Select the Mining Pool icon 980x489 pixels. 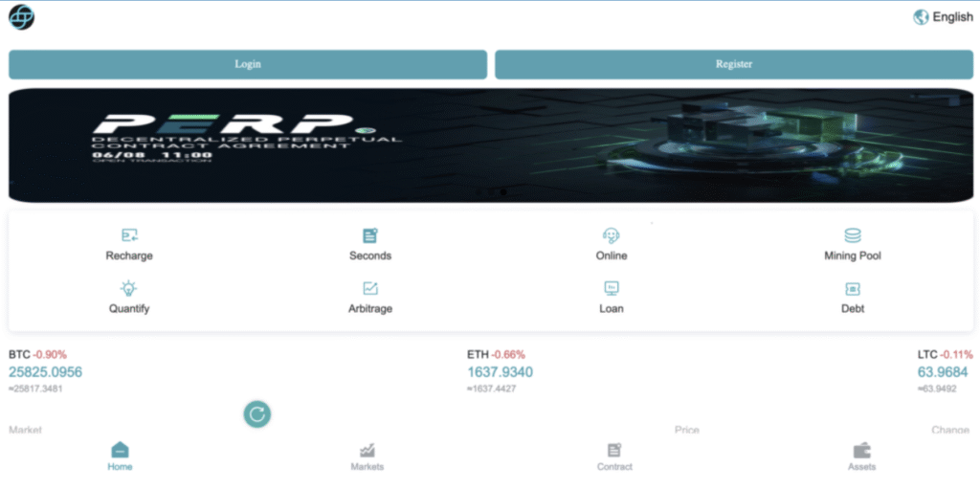click(852, 235)
